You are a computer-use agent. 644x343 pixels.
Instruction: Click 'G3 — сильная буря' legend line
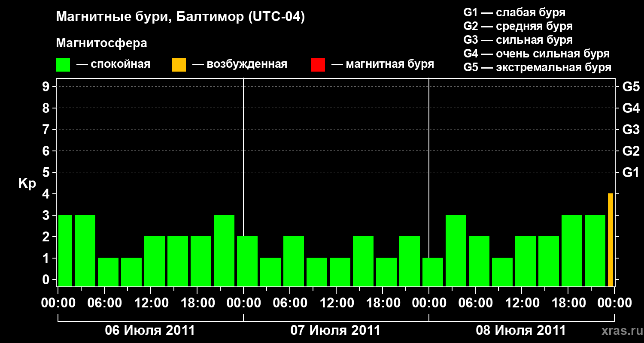518,40
